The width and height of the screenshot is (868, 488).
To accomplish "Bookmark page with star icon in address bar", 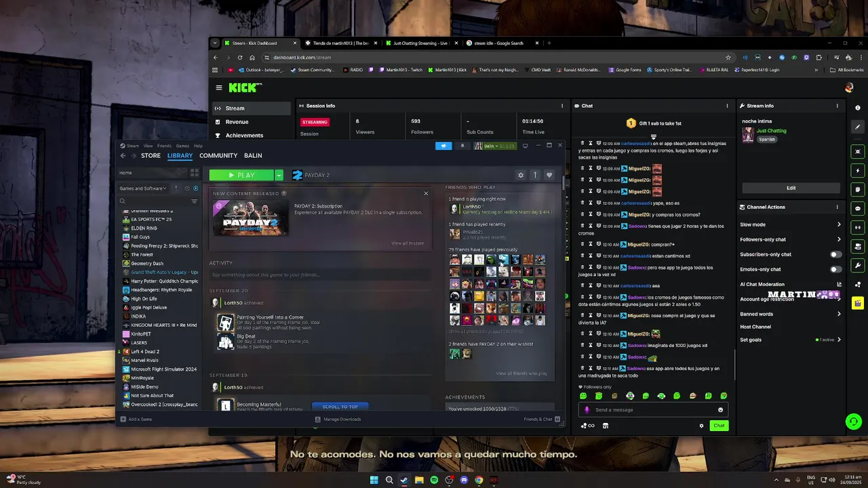I will tap(728, 58).
